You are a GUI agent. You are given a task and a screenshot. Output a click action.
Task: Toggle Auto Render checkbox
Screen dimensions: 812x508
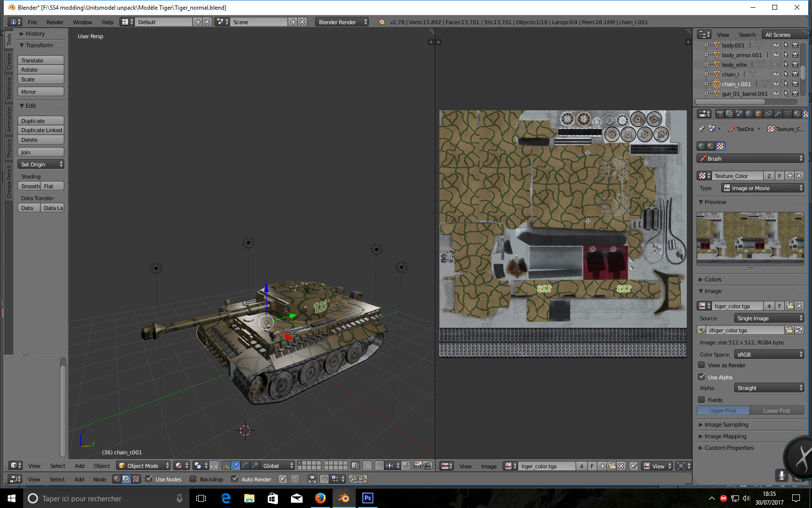click(x=235, y=479)
